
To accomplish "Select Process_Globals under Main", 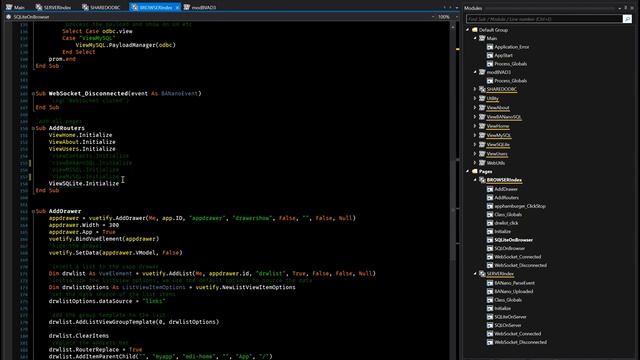I will 510,64.
